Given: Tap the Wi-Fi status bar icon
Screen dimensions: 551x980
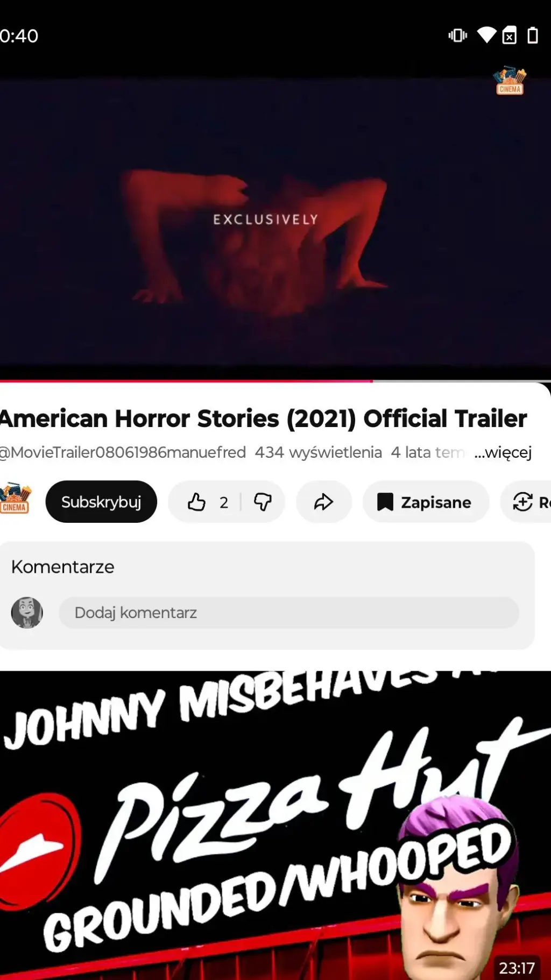Looking at the screenshot, I should click(x=486, y=35).
